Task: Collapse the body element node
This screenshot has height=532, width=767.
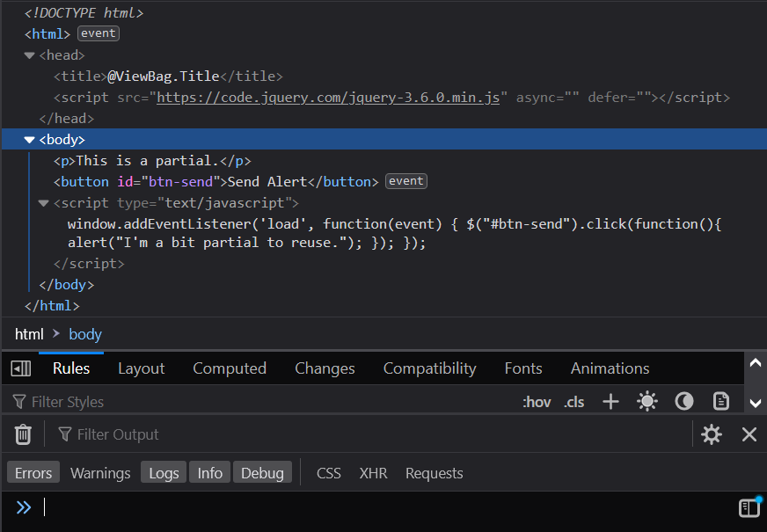Action: pyautogui.click(x=29, y=140)
